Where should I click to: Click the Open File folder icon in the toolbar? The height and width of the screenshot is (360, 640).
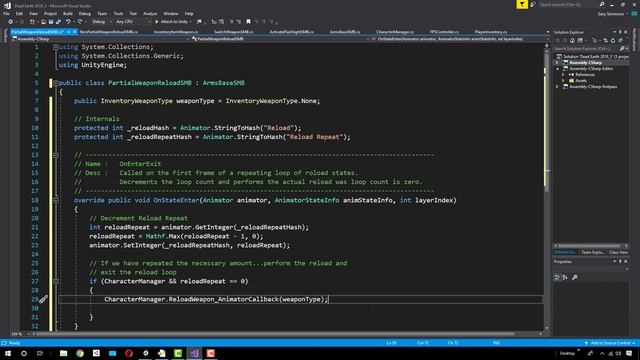[43, 22]
